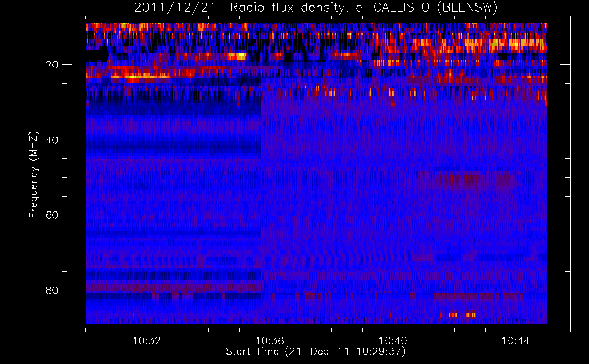This screenshot has width=589, height=364.
Task: Click the 10:36 time tick label
Action: (x=270, y=341)
